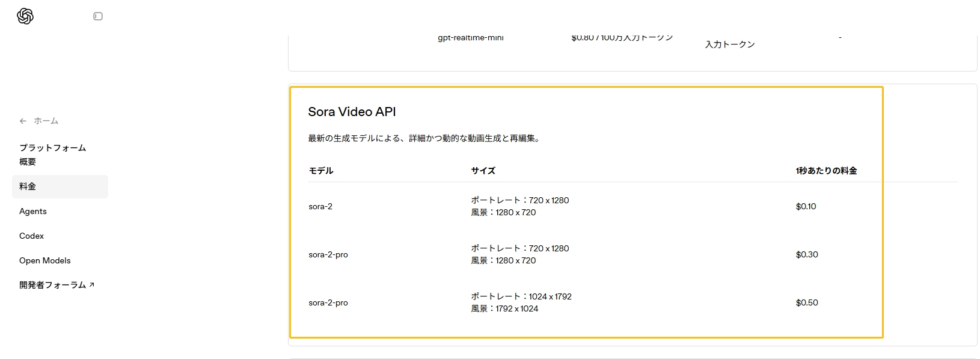Click ポートレート:1024 x 1792 size text
Viewport: 980px width, 359px height.
coord(521,296)
